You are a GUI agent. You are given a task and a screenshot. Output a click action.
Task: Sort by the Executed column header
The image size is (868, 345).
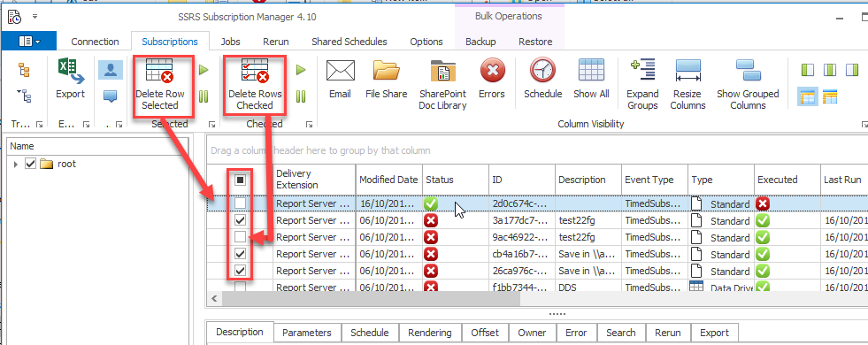click(x=787, y=180)
